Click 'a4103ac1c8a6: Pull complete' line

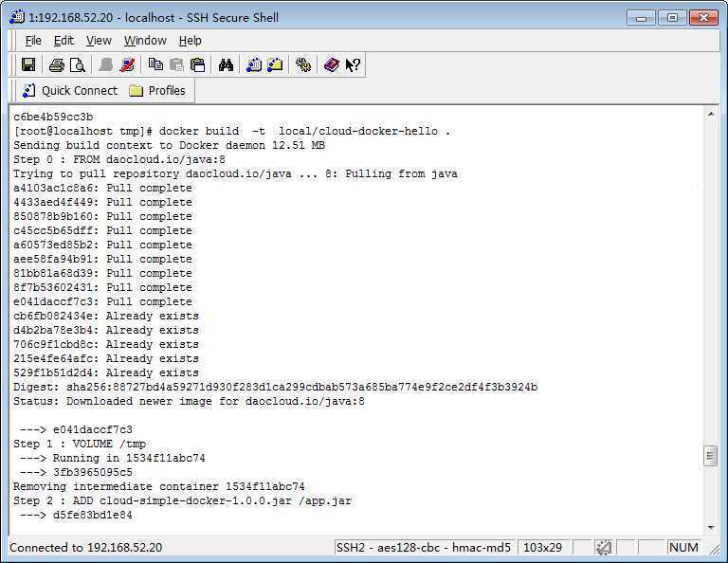coord(102,188)
